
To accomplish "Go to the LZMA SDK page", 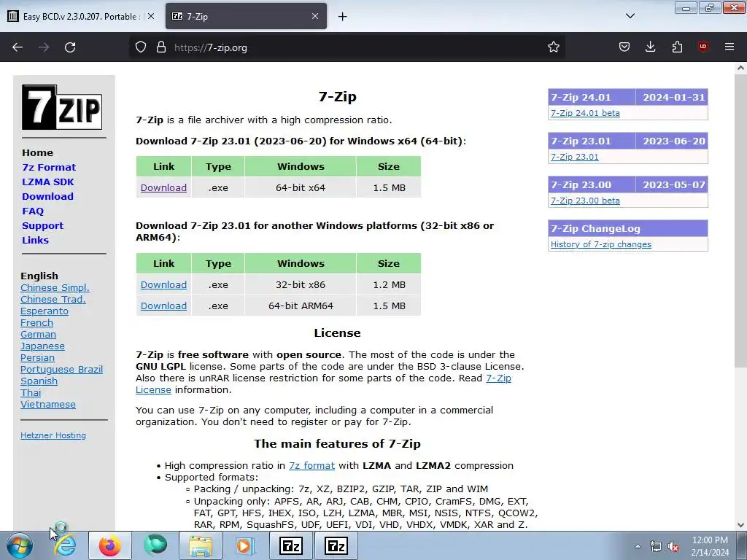I will click(47, 182).
